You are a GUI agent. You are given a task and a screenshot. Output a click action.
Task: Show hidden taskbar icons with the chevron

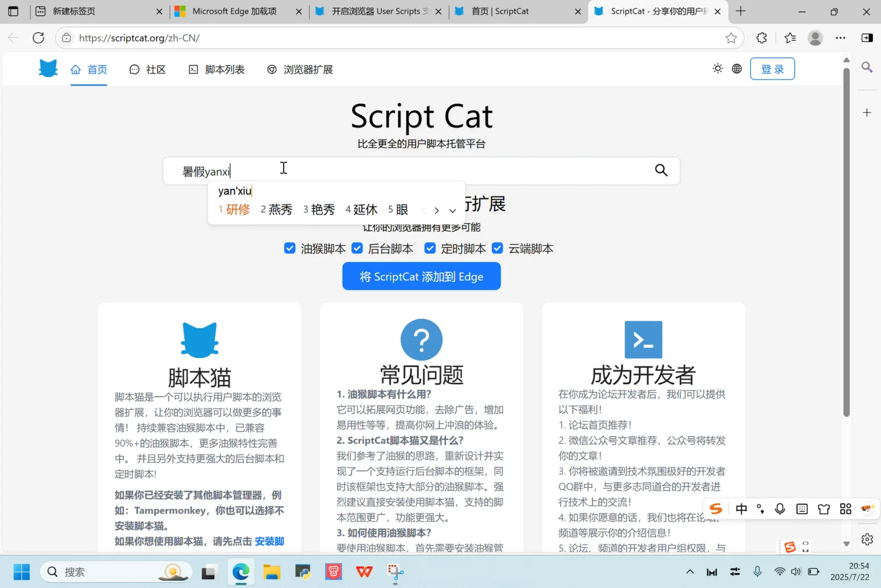click(x=690, y=572)
